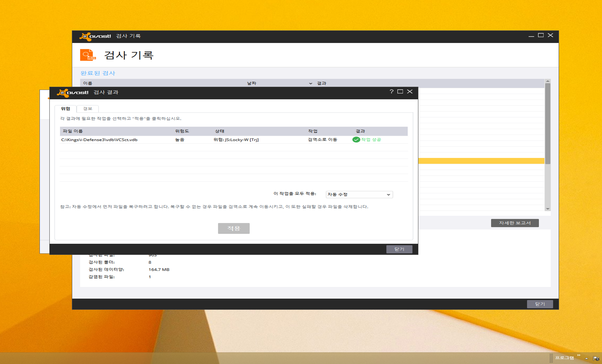Viewport: 602px width, 364px height.
Task: Select the 위협 tab
Action: point(65,109)
